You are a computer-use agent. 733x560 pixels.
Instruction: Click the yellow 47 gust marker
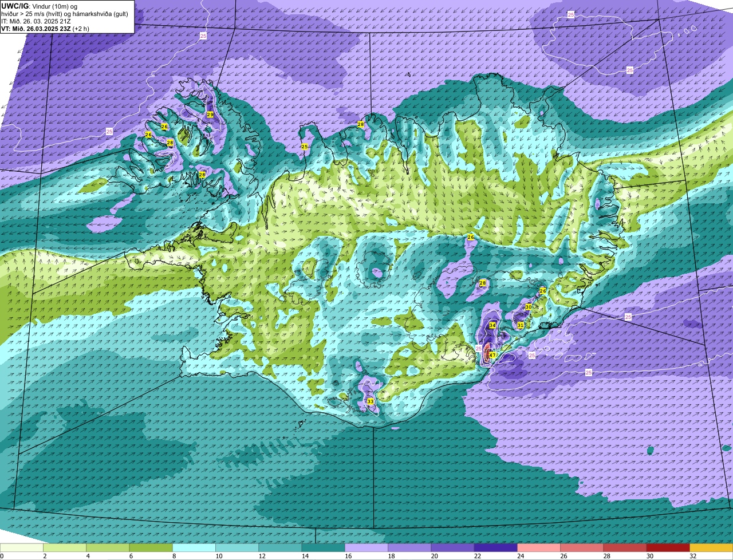(x=492, y=355)
